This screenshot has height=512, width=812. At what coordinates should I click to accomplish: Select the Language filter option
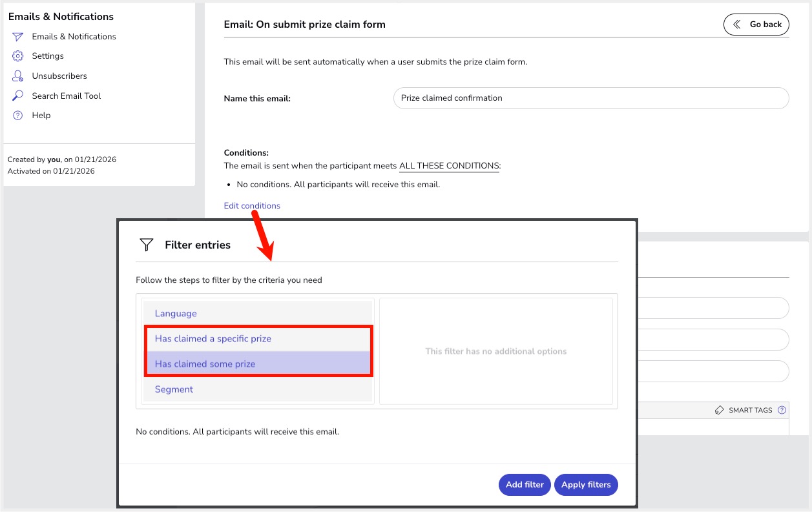(176, 314)
